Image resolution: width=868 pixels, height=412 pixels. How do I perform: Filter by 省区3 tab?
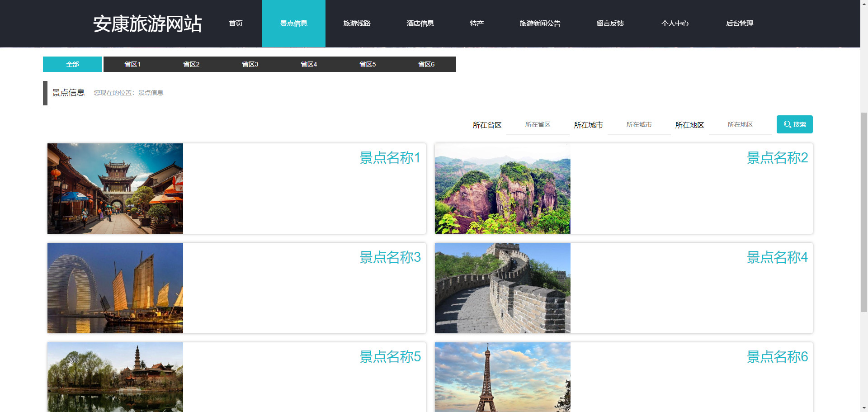click(x=250, y=64)
